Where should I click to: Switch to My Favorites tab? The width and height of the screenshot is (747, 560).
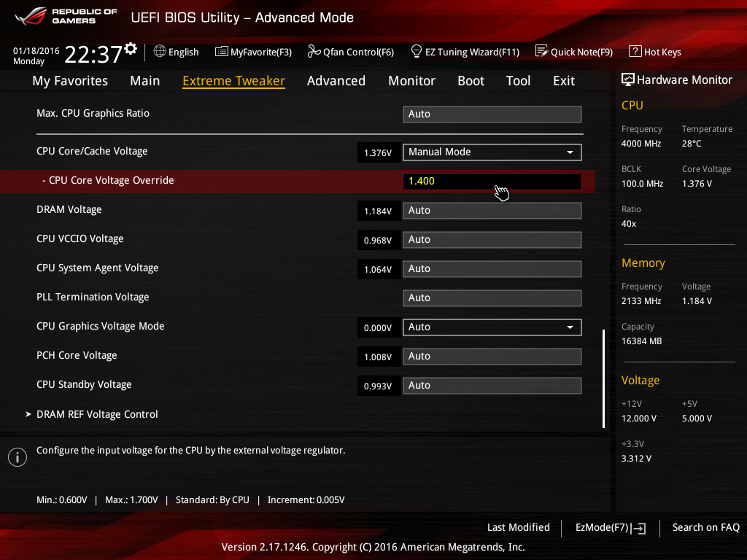70,81
